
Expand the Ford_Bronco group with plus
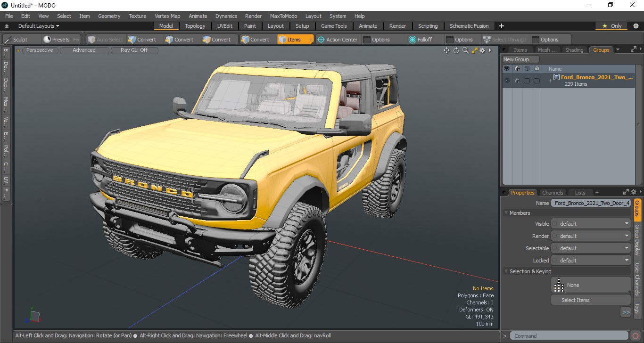[x=550, y=81]
